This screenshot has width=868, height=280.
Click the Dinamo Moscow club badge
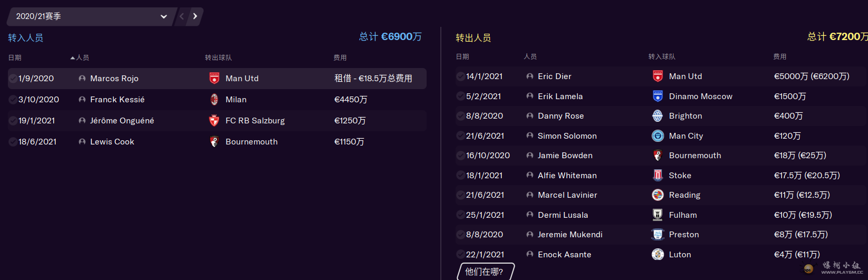[x=658, y=96]
